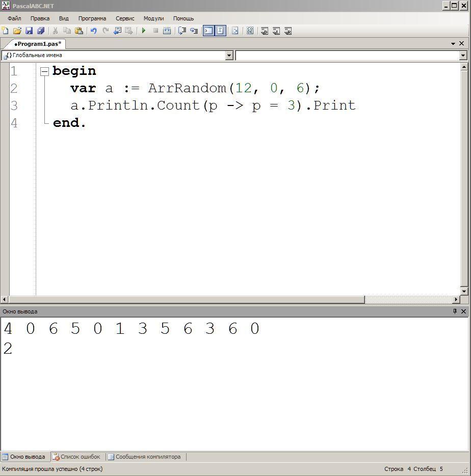
Task: Click the Code formatting icon
Action: click(x=250, y=31)
